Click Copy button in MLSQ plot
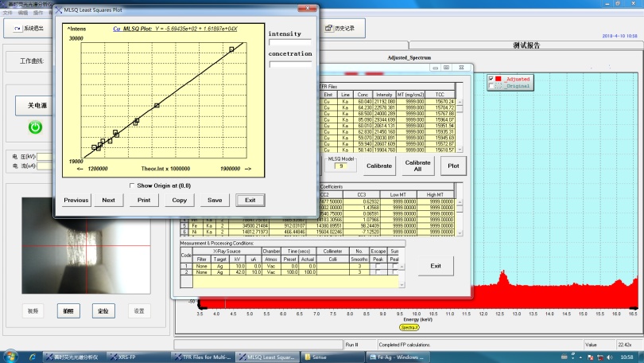 [x=179, y=200]
